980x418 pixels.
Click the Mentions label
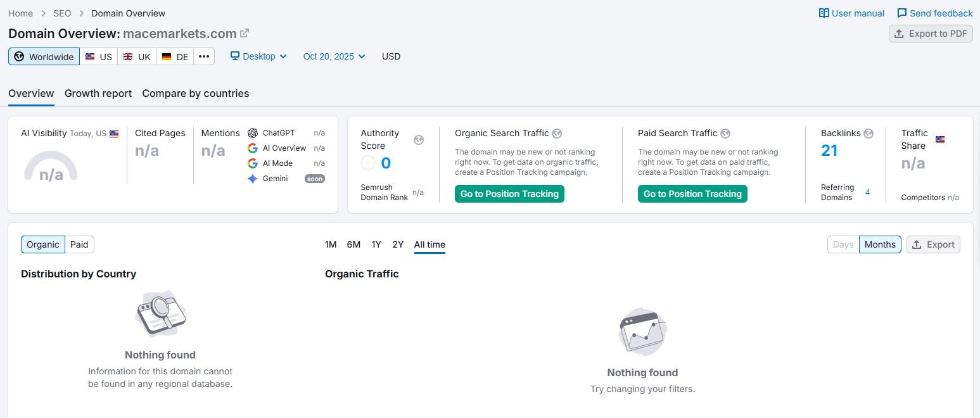(220, 133)
